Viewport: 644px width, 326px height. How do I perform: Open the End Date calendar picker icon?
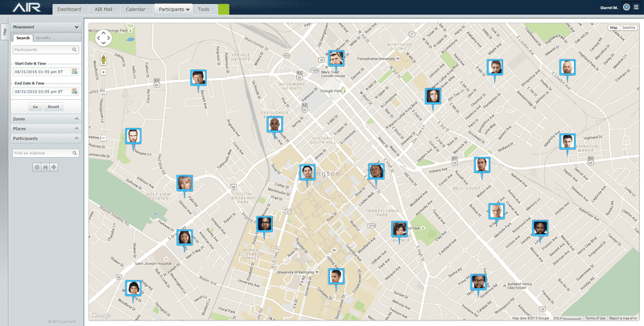click(74, 92)
